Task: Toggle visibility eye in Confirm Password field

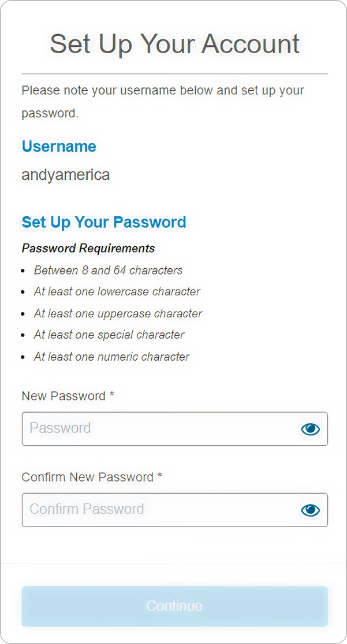Action: 310,510
